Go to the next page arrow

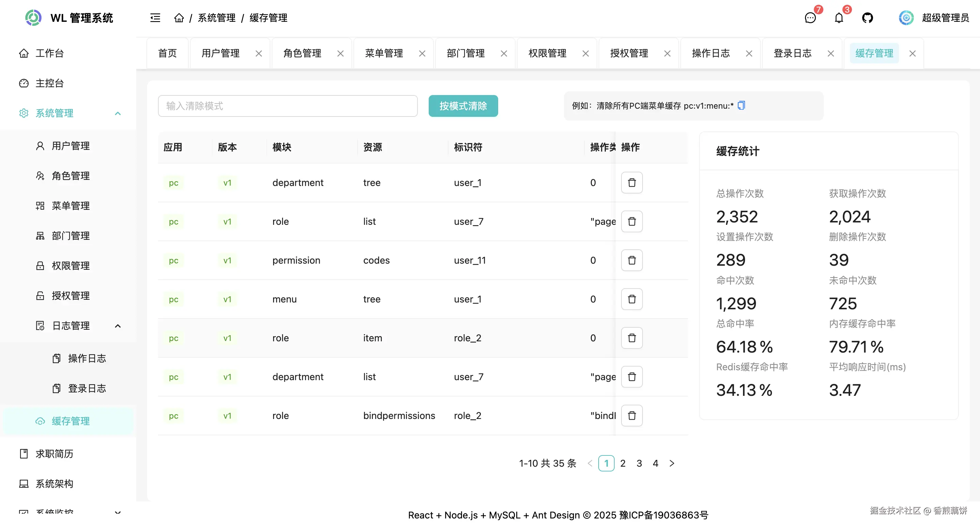[x=672, y=463]
